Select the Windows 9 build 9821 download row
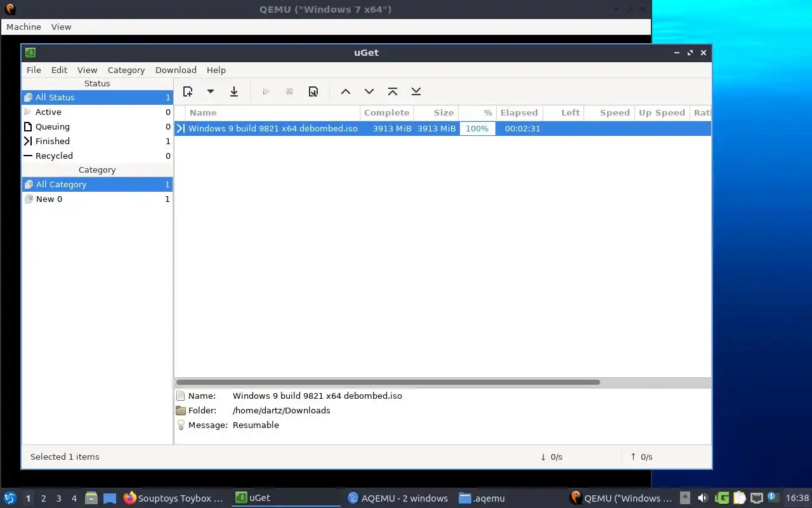 click(443, 128)
